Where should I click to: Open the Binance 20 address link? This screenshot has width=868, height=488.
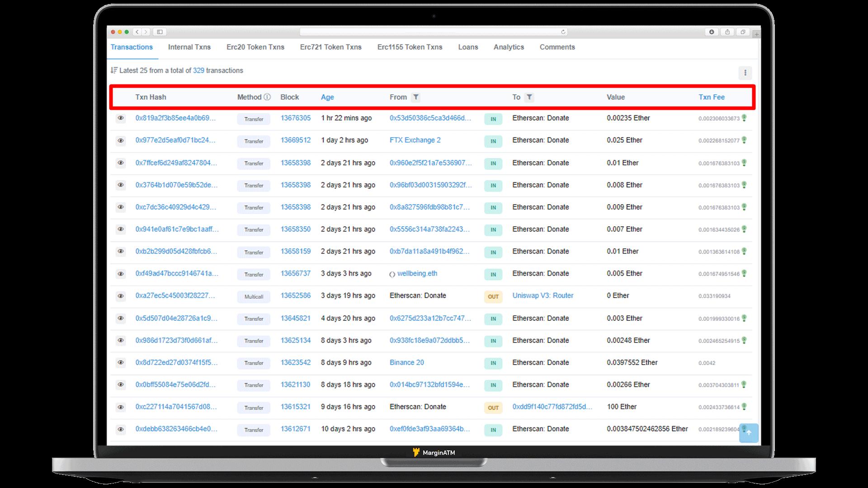coord(407,362)
